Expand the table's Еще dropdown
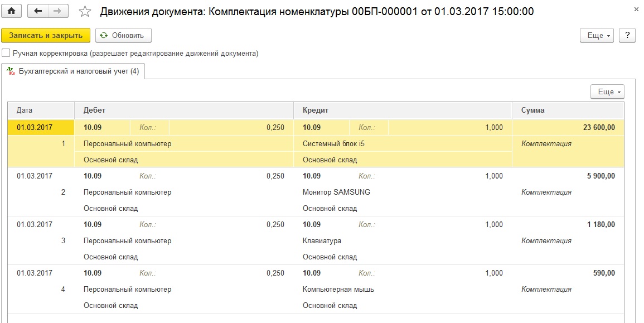Screen dimensions: 644x323 (x=607, y=91)
